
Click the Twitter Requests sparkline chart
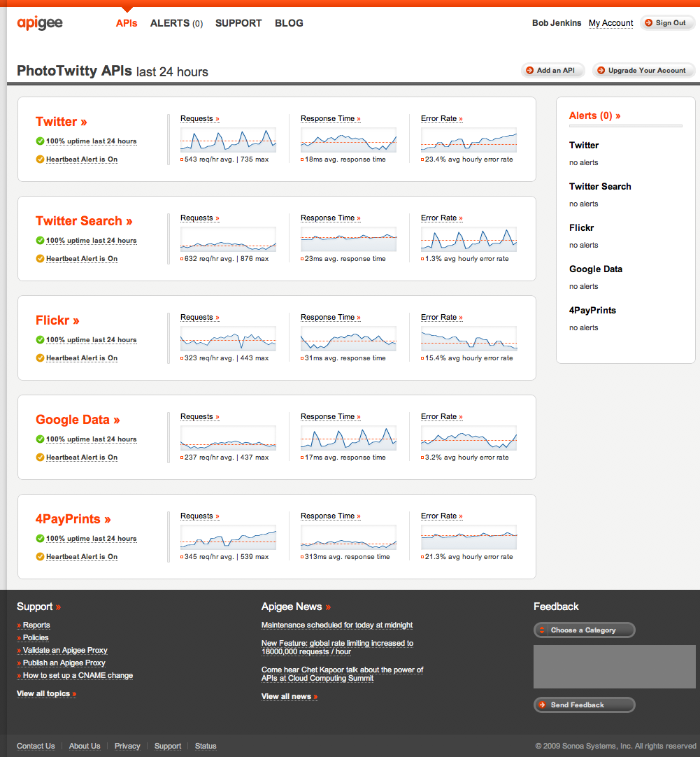pos(228,140)
